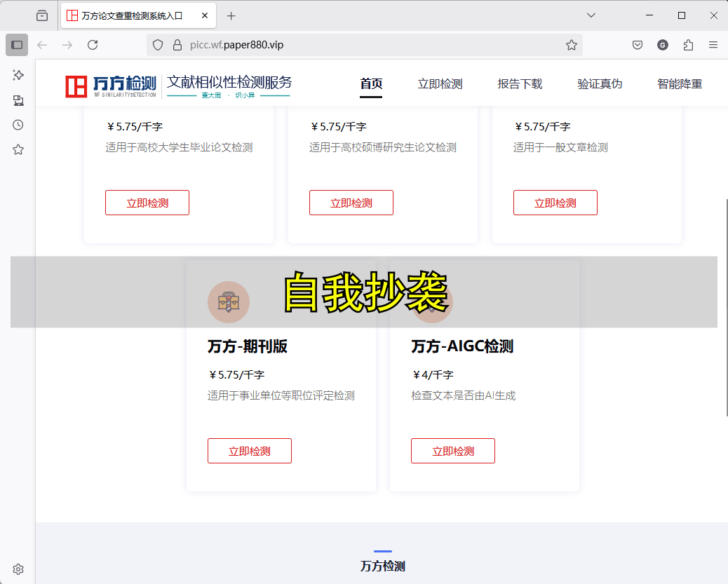Click the page vertical scrollbar
Image resolution: width=728 pixels, height=584 pixels.
[x=726, y=307]
